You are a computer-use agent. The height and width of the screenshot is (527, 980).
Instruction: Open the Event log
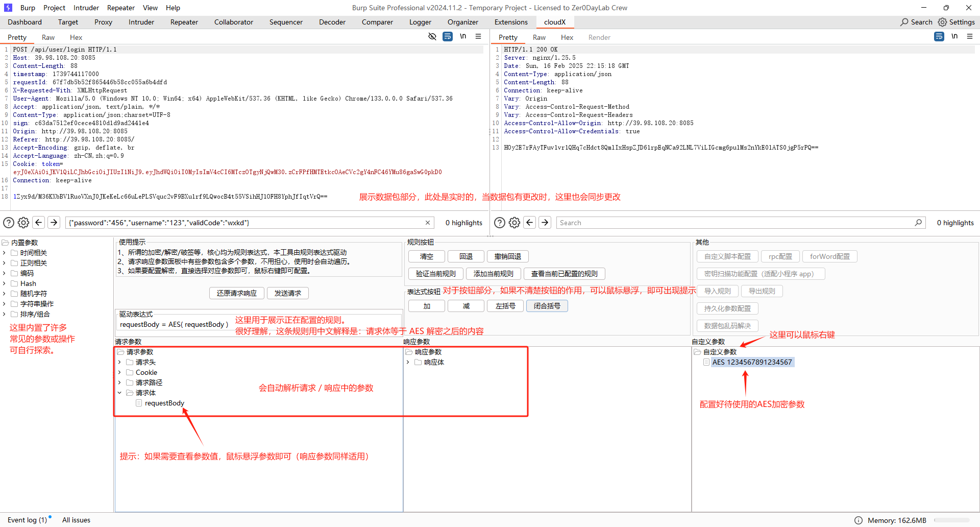click(27, 520)
